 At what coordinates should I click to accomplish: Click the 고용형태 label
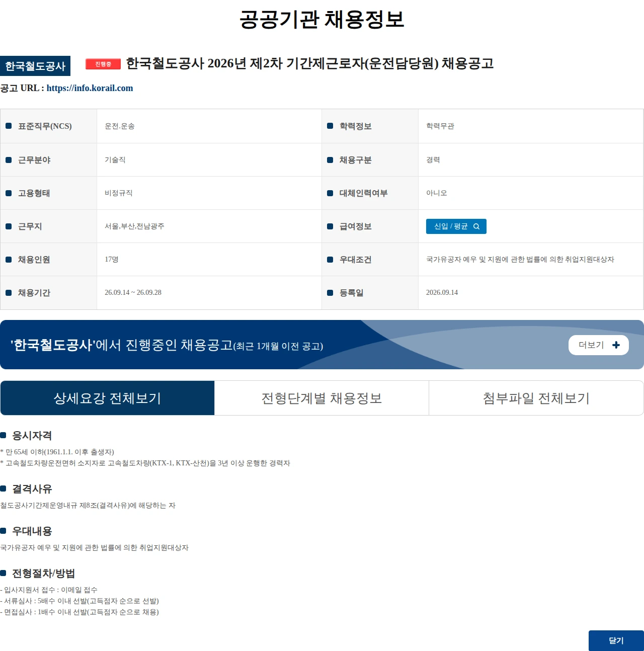coord(34,193)
